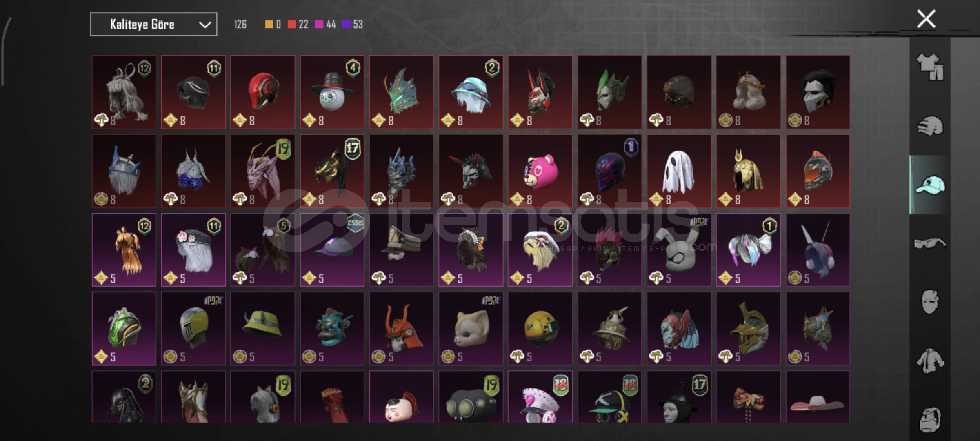Select the golden pharaoh headdress item

[x=748, y=171]
